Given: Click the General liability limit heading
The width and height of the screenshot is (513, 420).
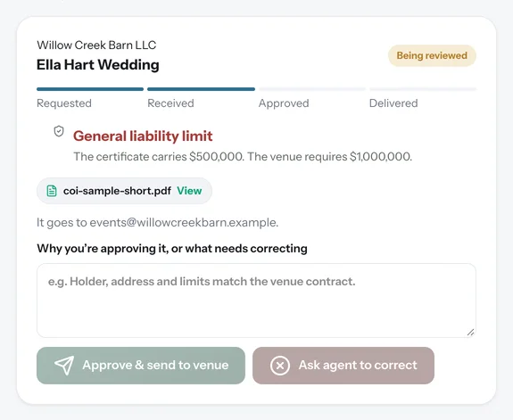Looking at the screenshot, I should click(x=143, y=136).
